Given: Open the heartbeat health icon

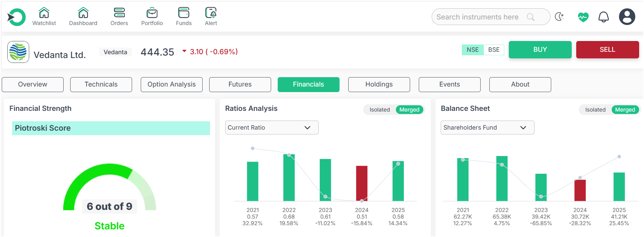Looking at the screenshot, I should [x=583, y=17].
